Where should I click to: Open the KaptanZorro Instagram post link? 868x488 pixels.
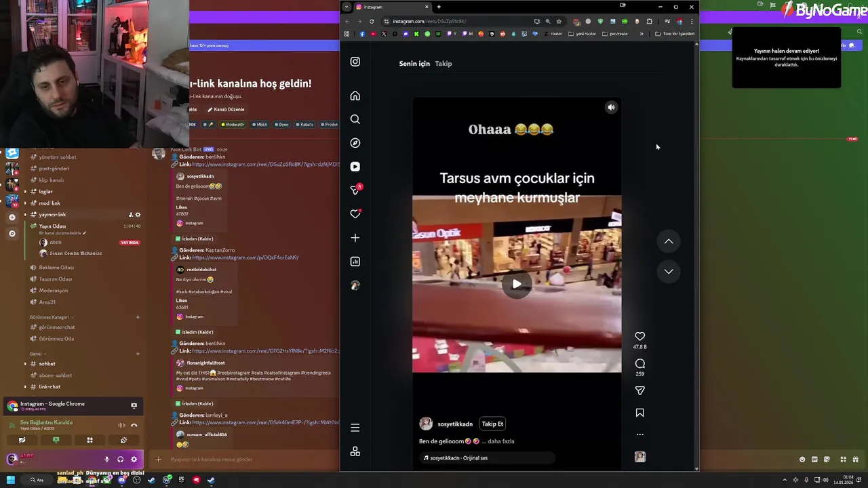(245, 258)
